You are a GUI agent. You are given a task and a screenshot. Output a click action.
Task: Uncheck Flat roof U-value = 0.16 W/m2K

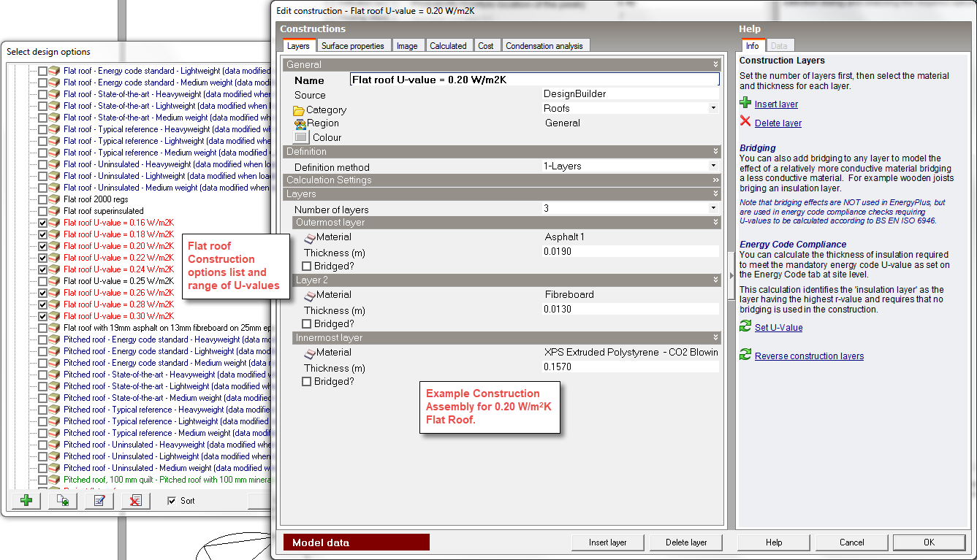point(42,223)
